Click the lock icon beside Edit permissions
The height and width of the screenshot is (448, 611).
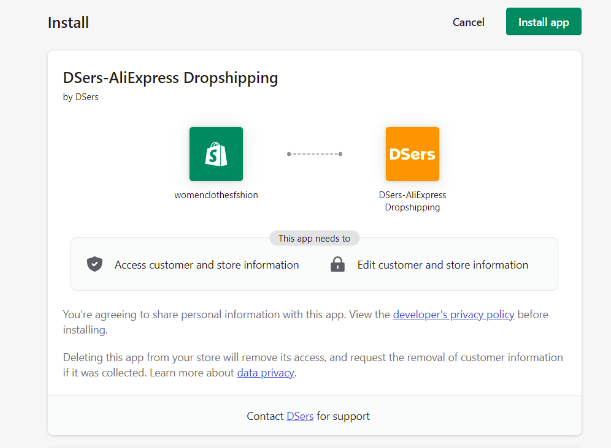click(x=337, y=265)
